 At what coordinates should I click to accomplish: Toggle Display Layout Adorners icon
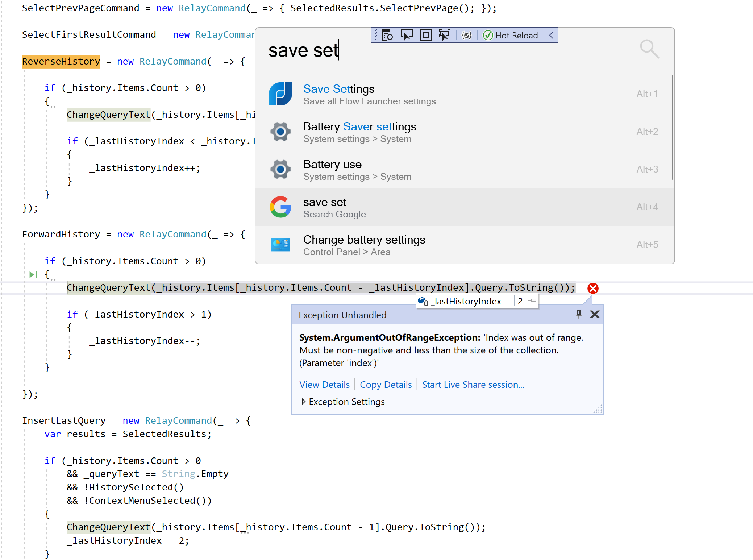pos(425,35)
